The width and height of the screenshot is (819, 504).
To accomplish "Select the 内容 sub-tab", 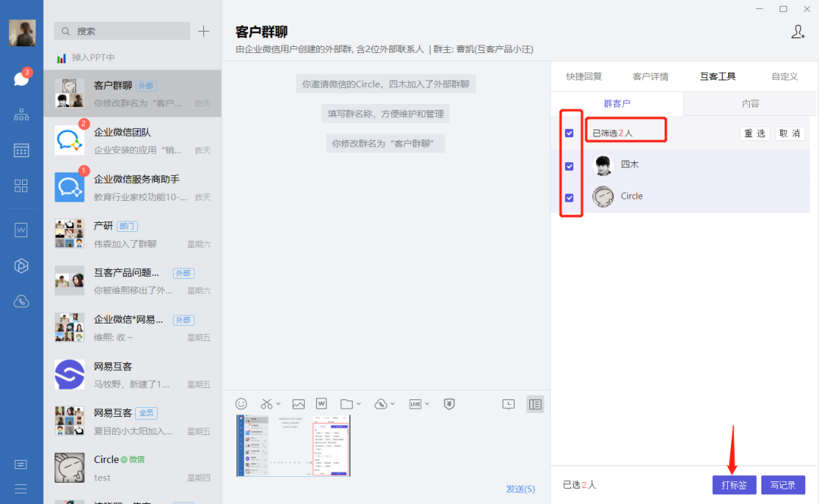I will (x=751, y=103).
